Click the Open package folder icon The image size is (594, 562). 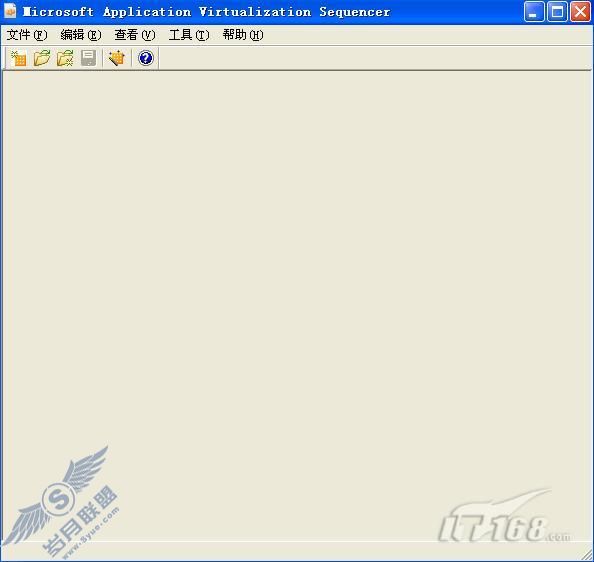tap(42, 58)
